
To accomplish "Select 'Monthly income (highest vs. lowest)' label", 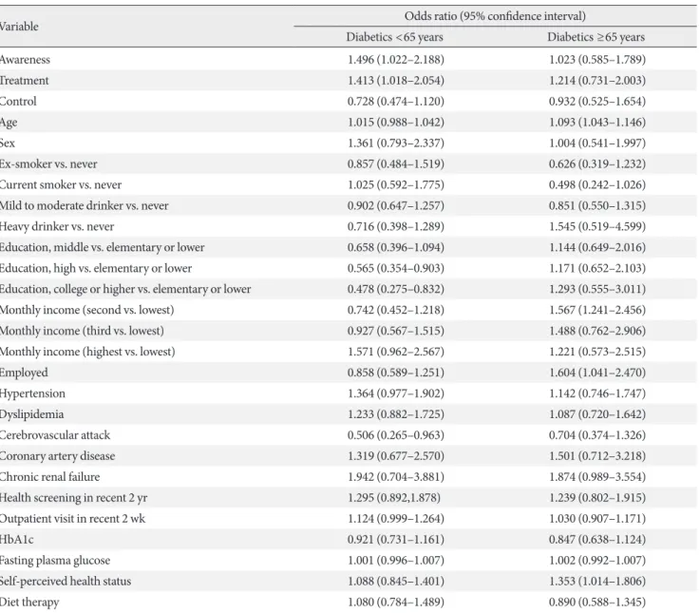I will [x=87, y=352].
